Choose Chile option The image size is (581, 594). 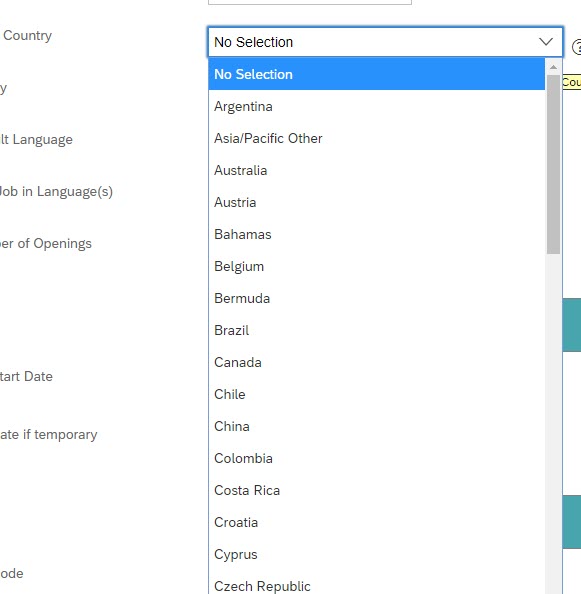tap(376, 394)
